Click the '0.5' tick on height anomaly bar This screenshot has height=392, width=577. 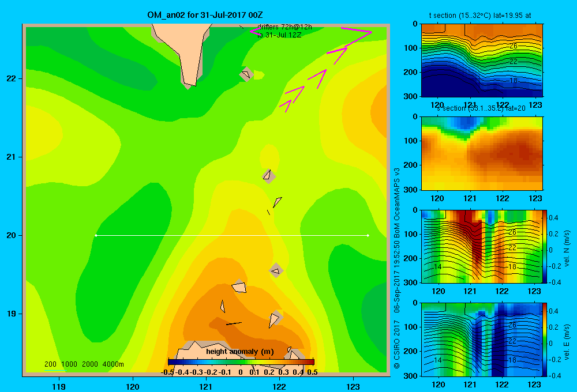point(312,372)
